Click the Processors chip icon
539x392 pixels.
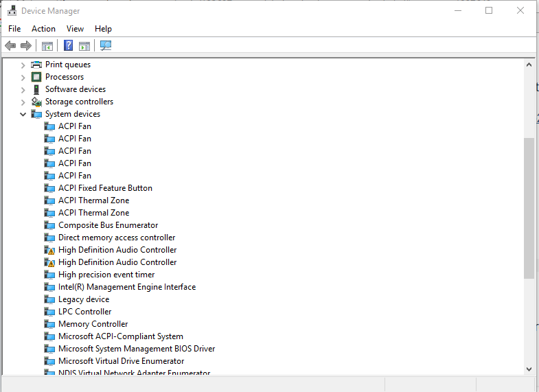point(36,77)
